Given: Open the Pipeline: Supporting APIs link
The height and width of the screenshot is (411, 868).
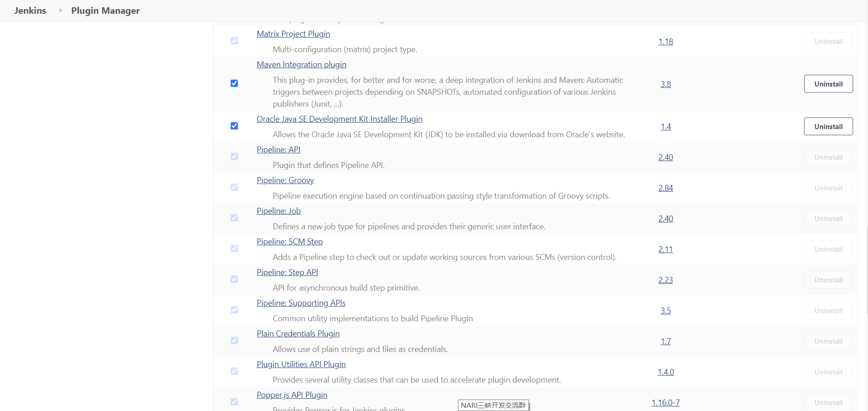Looking at the screenshot, I should (301, 303).
